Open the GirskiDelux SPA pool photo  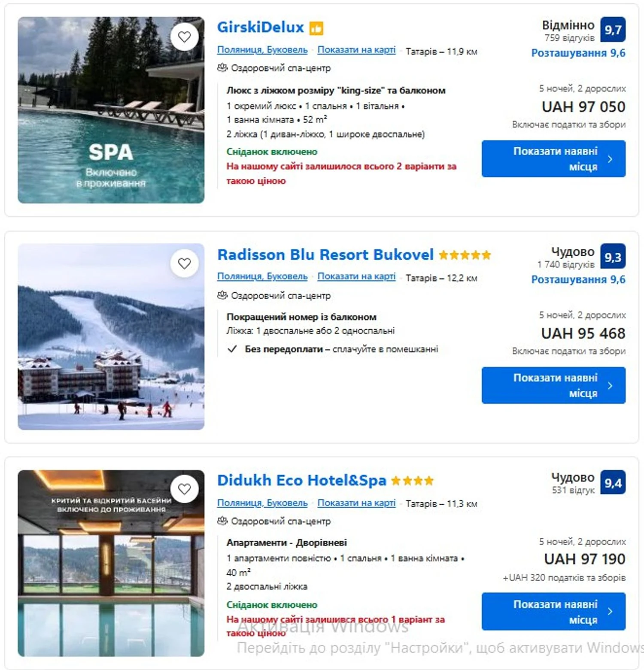point(111,110)
